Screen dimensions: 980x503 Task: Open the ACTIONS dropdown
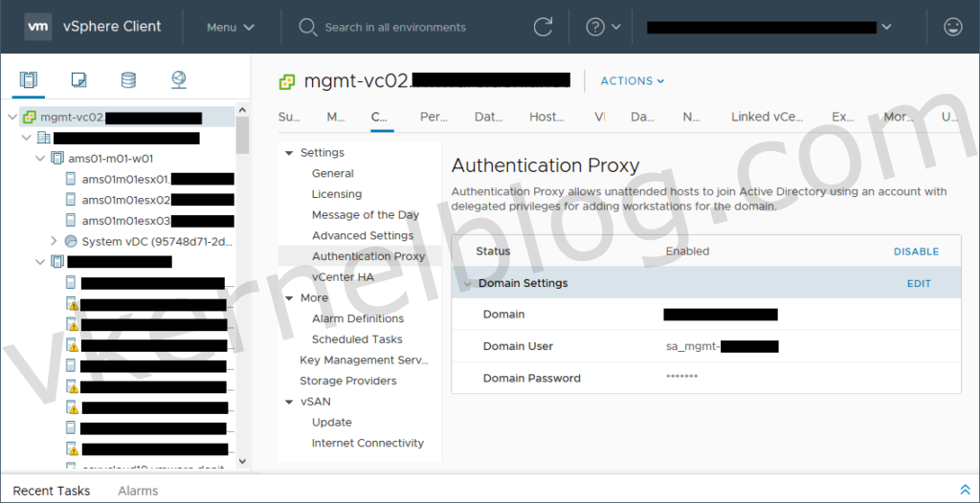point(633,81)
